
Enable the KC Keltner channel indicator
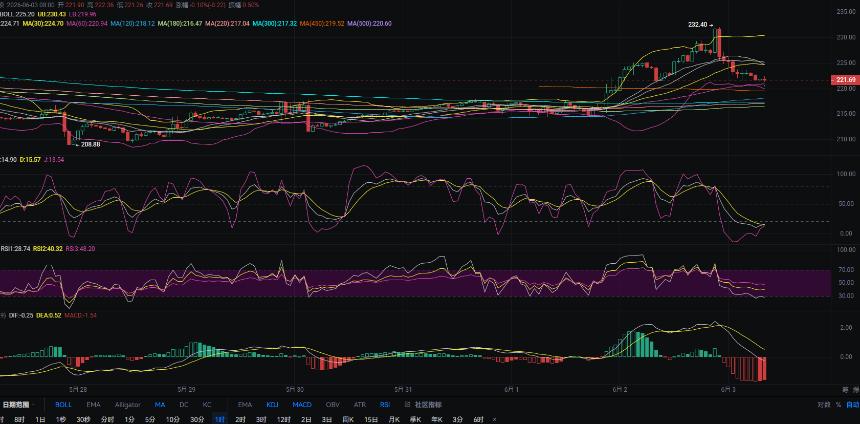(207, 405)
